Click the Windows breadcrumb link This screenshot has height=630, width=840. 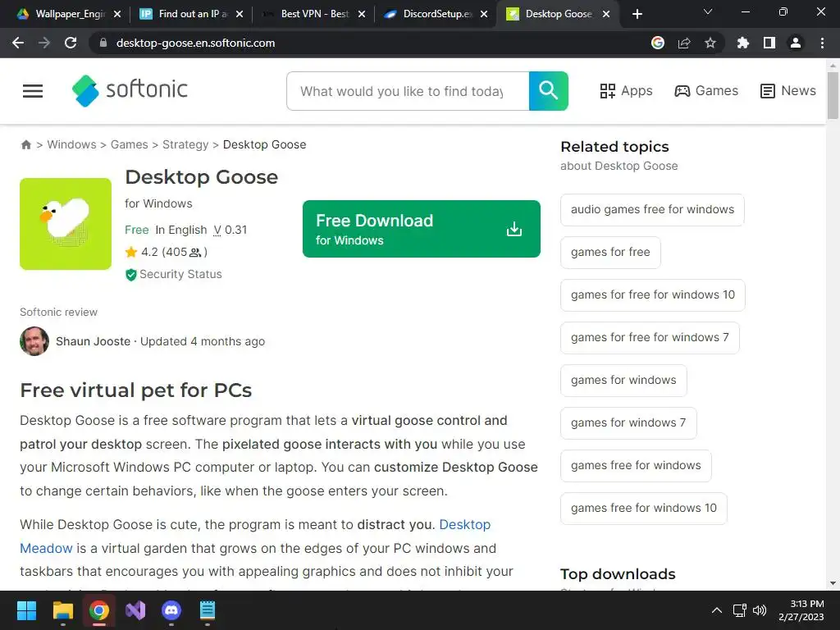coord(72,144)
